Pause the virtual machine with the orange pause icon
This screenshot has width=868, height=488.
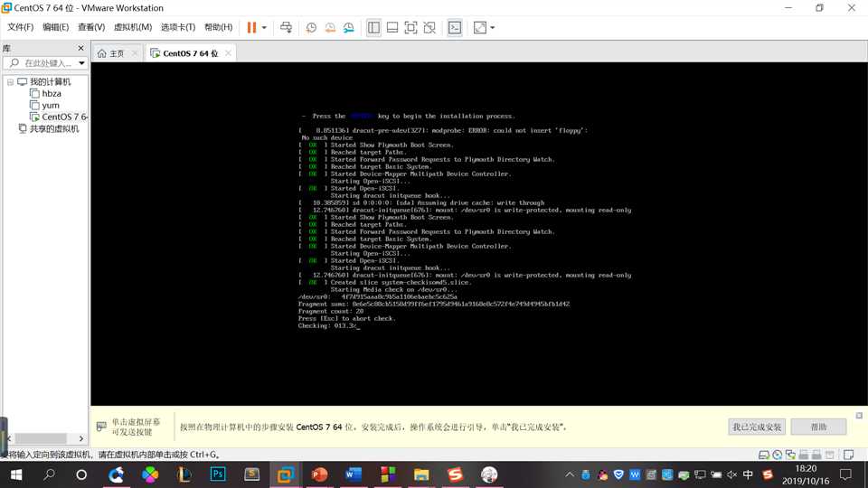251,28
